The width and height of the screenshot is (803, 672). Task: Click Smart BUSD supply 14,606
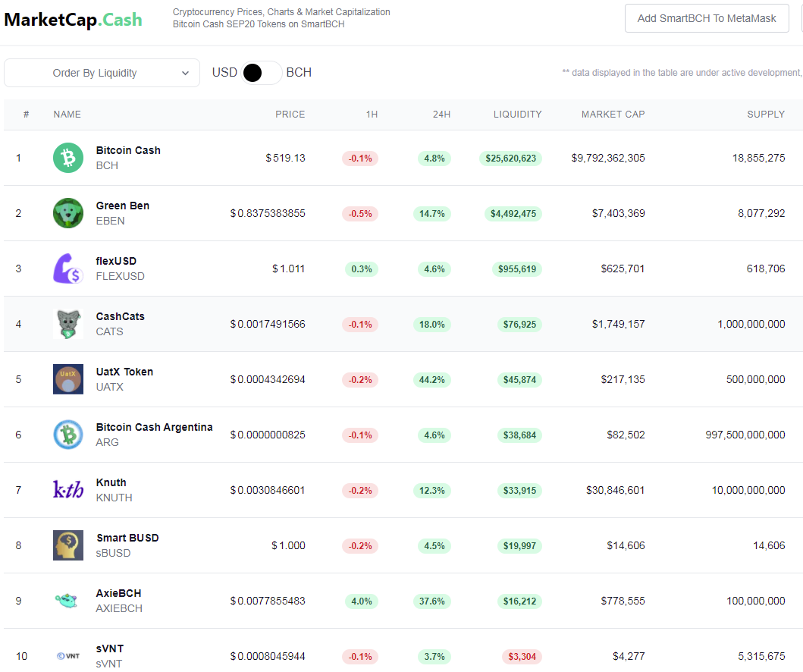tap(769, 545)
